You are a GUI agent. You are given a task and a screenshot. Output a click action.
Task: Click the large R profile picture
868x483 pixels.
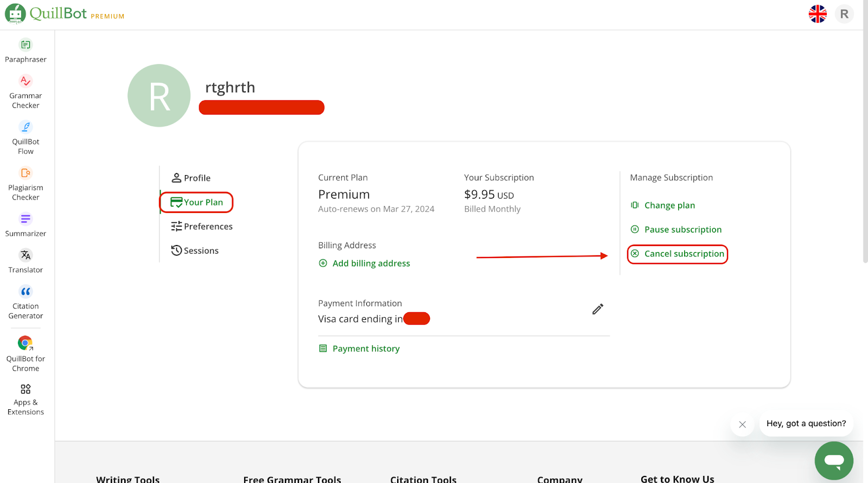coord(159,95)
